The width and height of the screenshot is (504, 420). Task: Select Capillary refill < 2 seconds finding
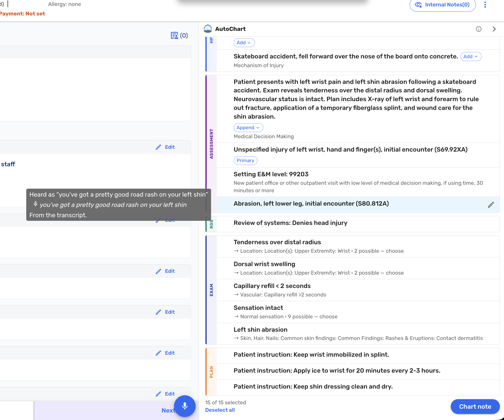[x=358, y=290]
